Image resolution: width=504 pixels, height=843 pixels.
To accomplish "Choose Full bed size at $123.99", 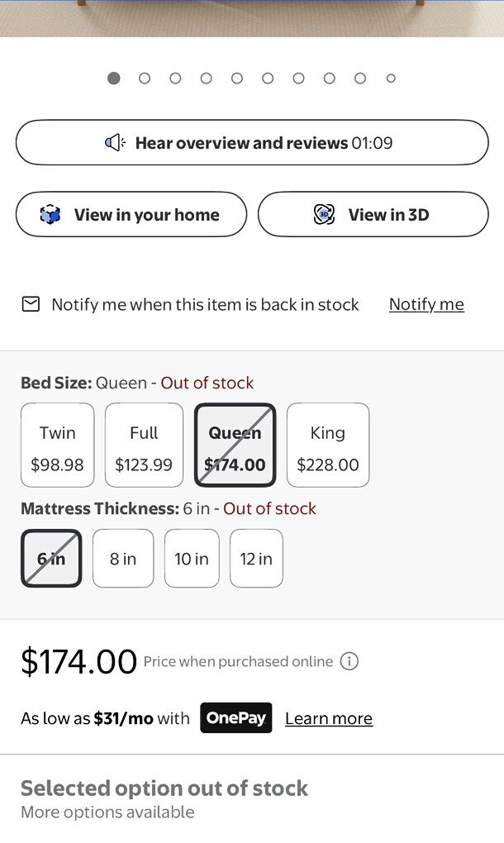I will [x=144, y=445].
